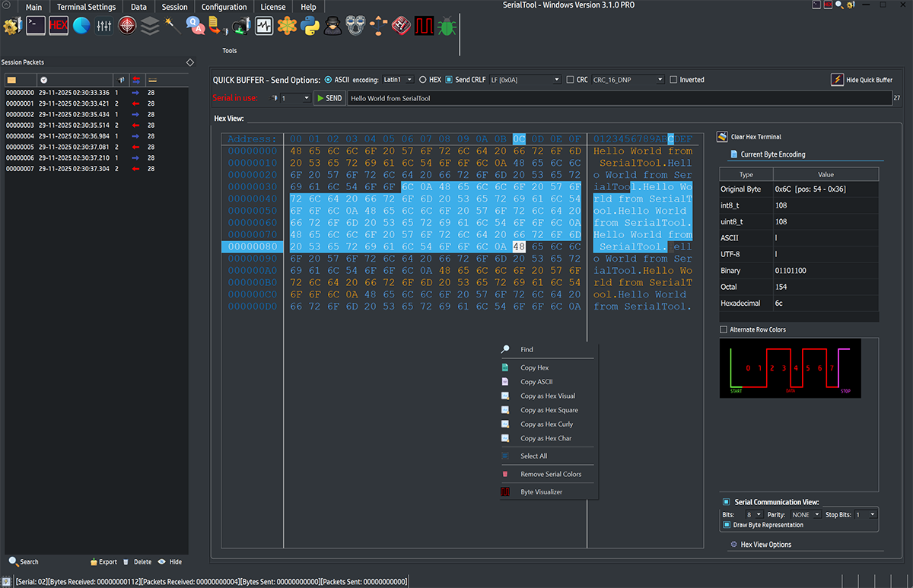Open the HEX view tool icon
The image size is (913, 588).
59,26
